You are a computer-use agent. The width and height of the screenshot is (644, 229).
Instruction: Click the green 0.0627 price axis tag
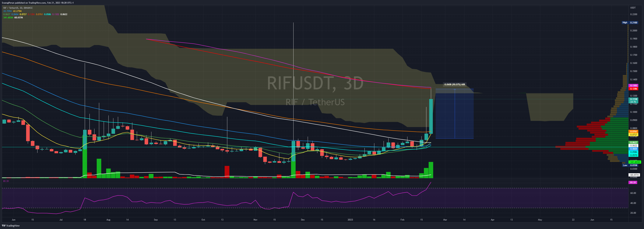point(634,143)
